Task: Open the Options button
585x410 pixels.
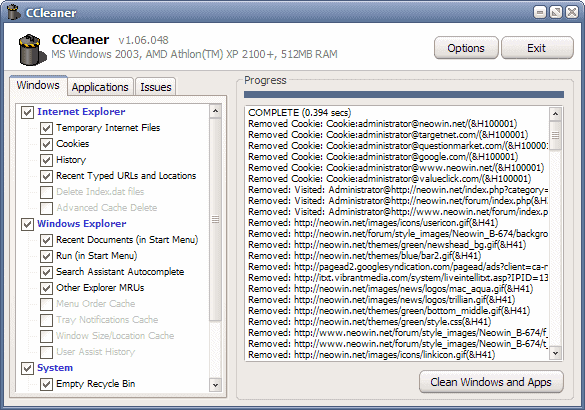Action: point(466,48)
